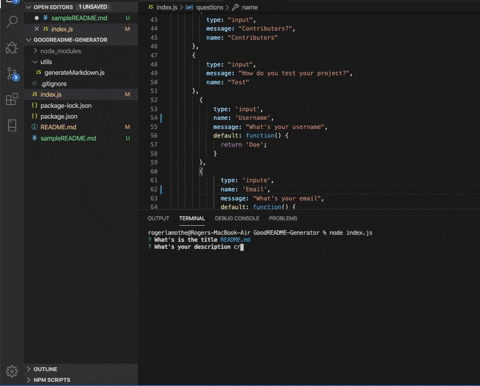Click the name breadcrumb segment
The height and width of the screenshot is (386, 480).
click(250, 7)
